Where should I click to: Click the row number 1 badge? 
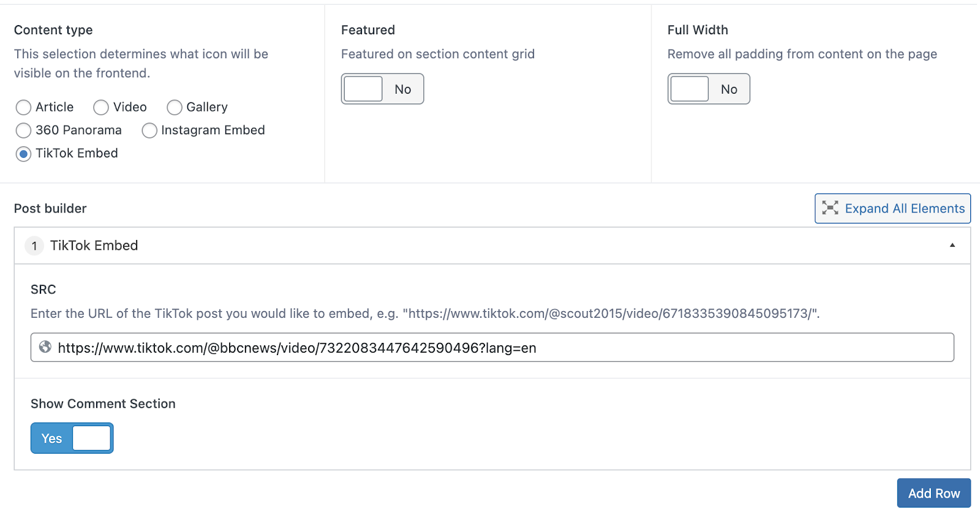tap(34, 246)
